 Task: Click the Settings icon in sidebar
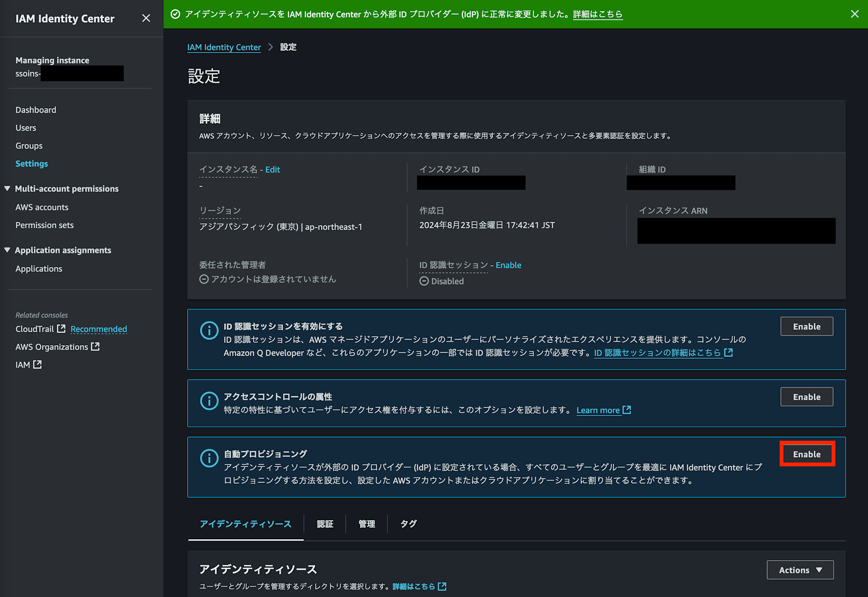coord(32,164)
